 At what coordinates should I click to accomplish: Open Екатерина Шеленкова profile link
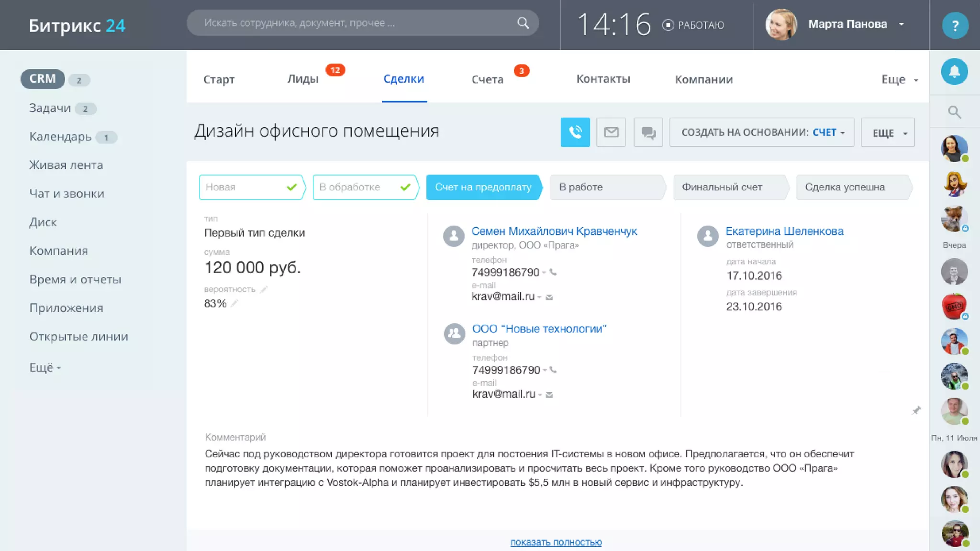[784, 231]
